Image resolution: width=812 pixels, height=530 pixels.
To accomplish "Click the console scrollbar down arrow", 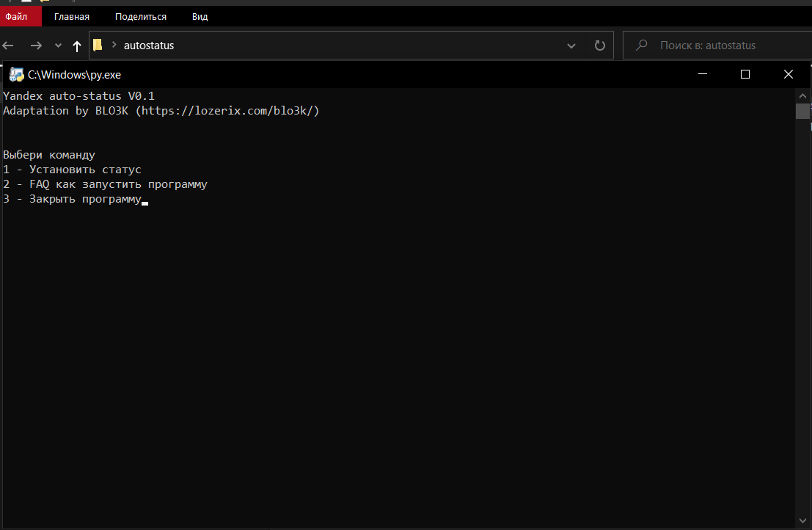I will pyautogui.click(x=802, y=520).
